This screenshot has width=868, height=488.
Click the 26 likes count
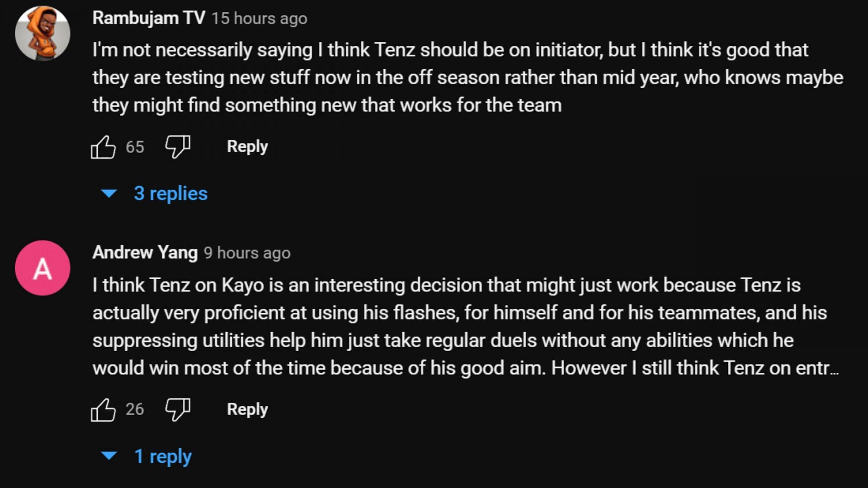pyautogui.click(x=135, y=409)
